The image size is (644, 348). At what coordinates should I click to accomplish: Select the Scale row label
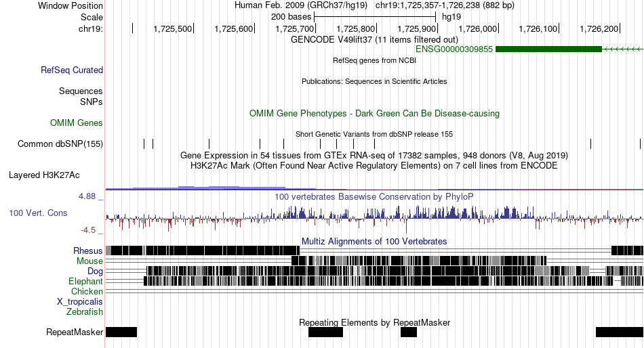point(92,17)
